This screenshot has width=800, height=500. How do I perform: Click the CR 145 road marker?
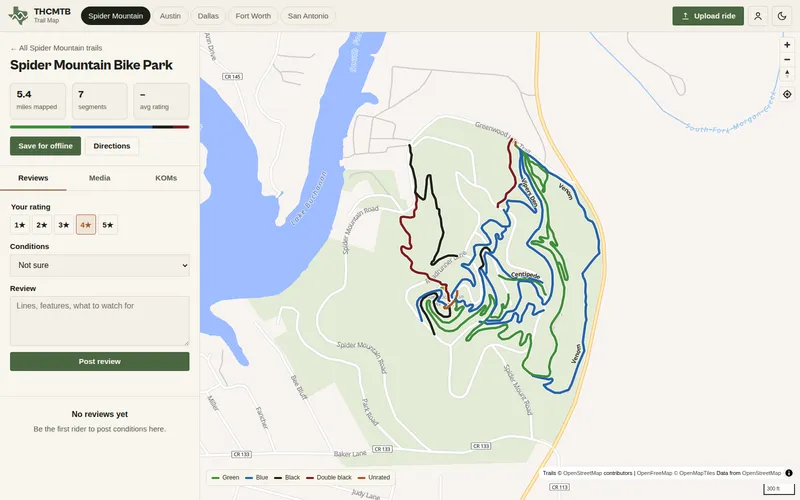click(x=233, y=77)
